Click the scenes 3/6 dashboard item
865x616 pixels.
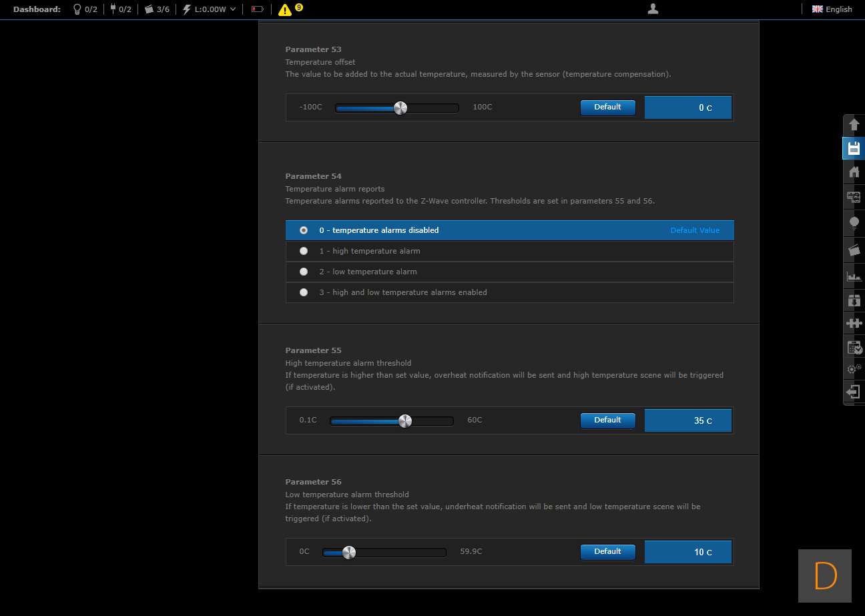[x=157, y=9]
